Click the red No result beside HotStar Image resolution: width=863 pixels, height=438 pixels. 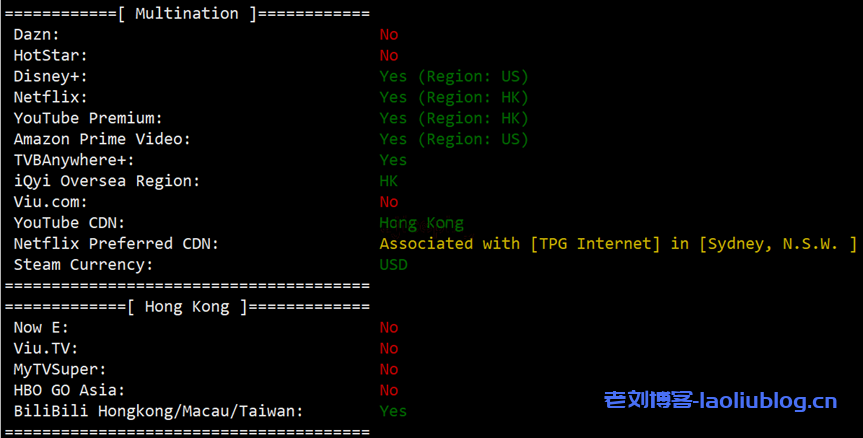point(388,56)
